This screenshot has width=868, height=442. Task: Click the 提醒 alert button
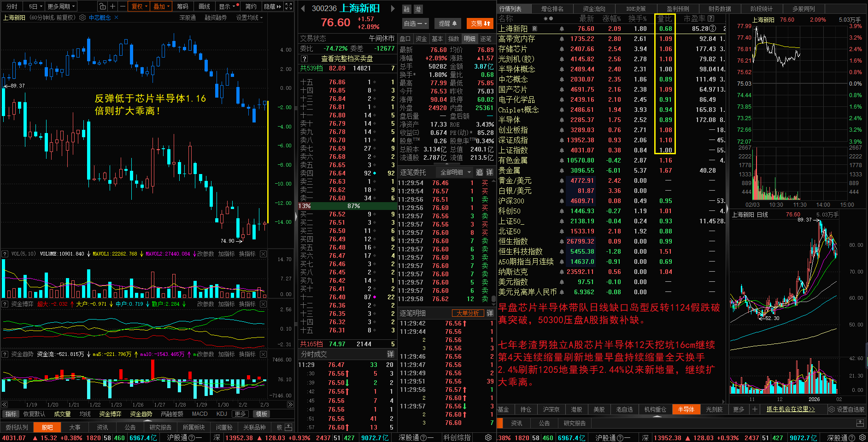pyautogui.click(x=447, y=23)
